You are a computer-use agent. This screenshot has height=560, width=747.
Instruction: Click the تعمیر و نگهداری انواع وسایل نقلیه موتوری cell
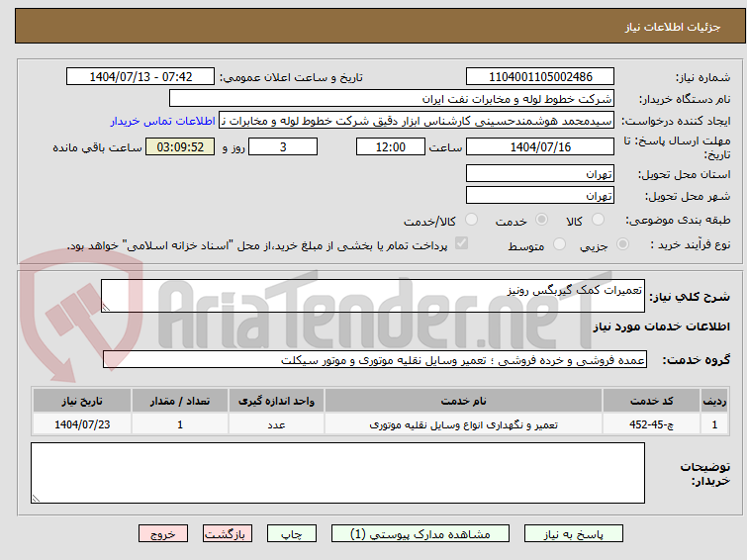tap(464, 424)
